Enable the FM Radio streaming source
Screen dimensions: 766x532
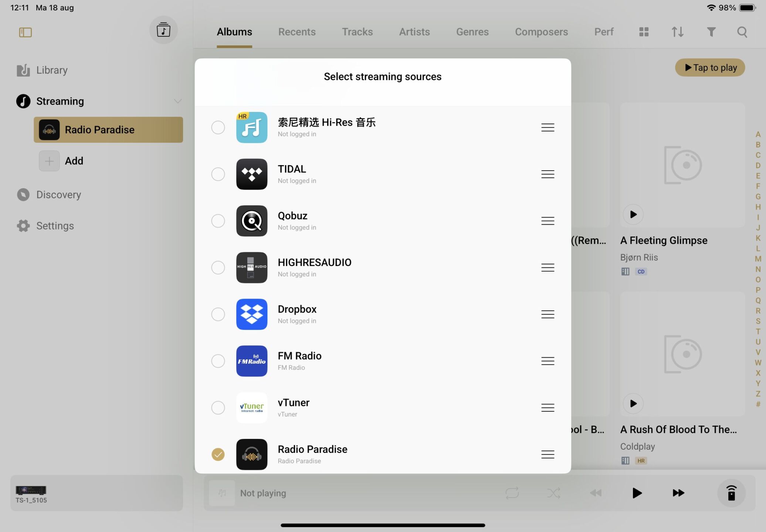[218, 361]
